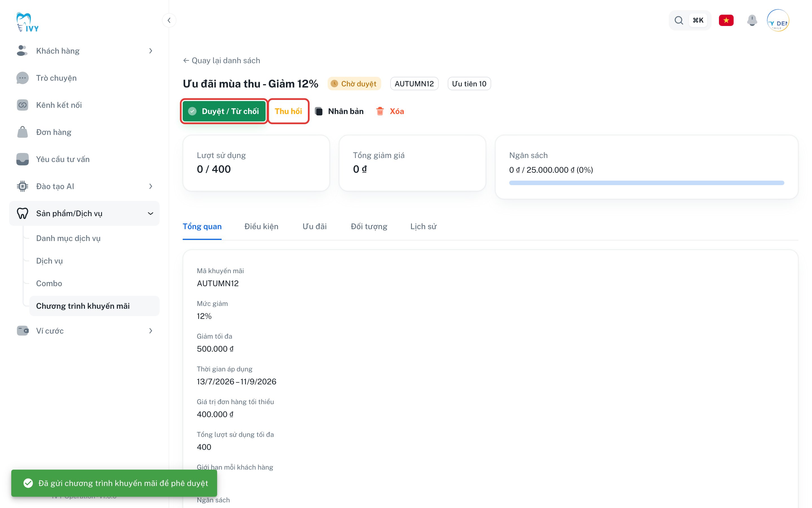
Task: Click the AUTUMN12 code tag
Action: 414,84
